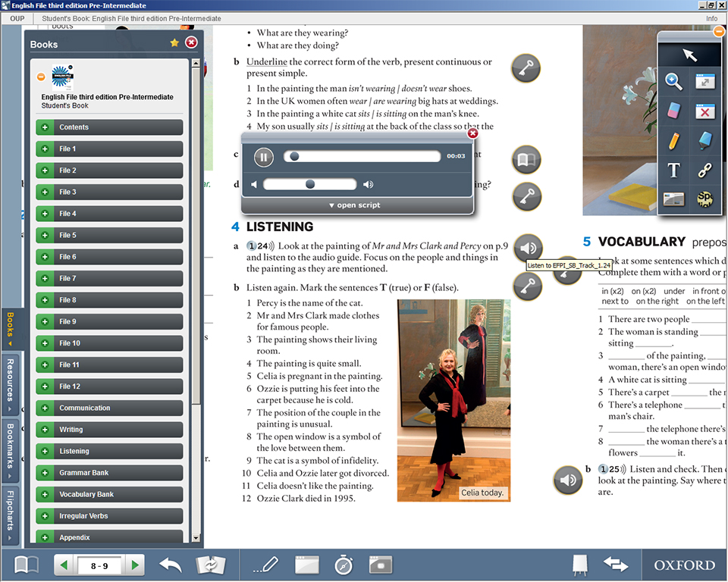Click the Info button at top right

[711, 18]
